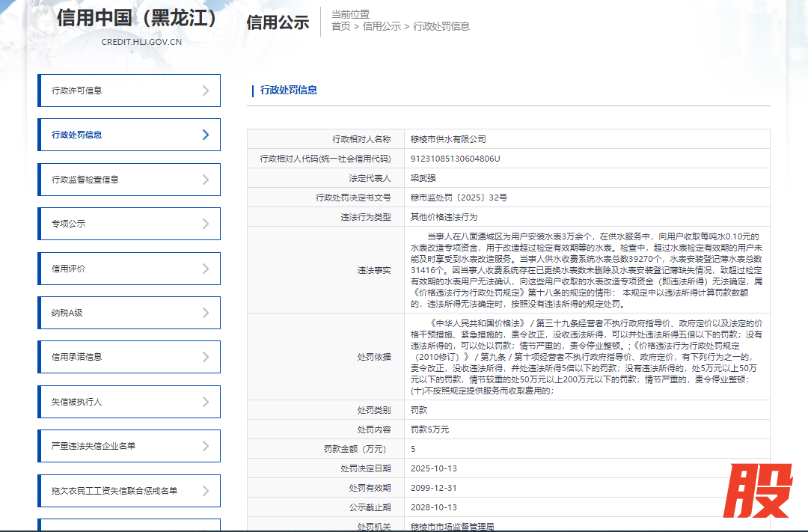Click the arrow icon beside 信用评价
Screen dimensions: 808x532
point(206,269)
